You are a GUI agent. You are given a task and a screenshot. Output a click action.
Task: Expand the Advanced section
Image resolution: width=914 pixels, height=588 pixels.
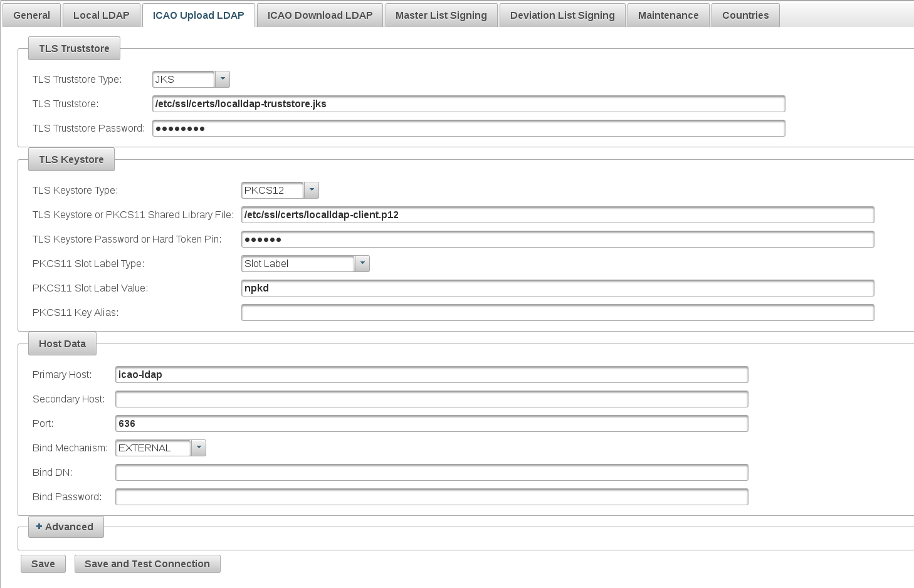click(x=66, y=527)
